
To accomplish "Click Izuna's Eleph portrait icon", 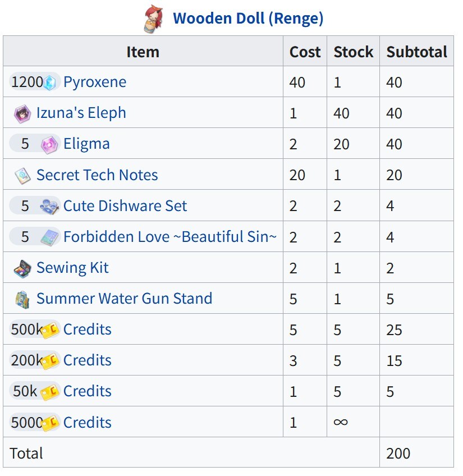I will tap(22, 113).
